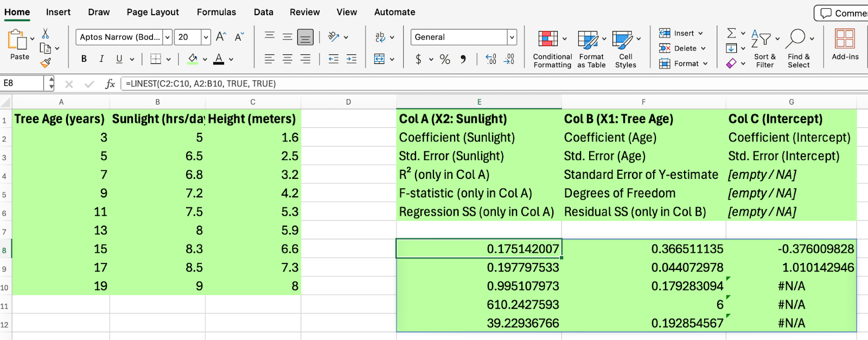Switch to the Data tab
The image size is (868, 340).
coord(264,12)
